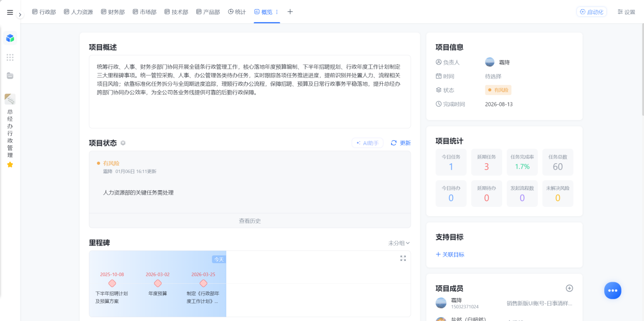The width and height of the screenshot is (644, 321).
Task: Click the 有风险 status in status card
Action: coord(111,163)
